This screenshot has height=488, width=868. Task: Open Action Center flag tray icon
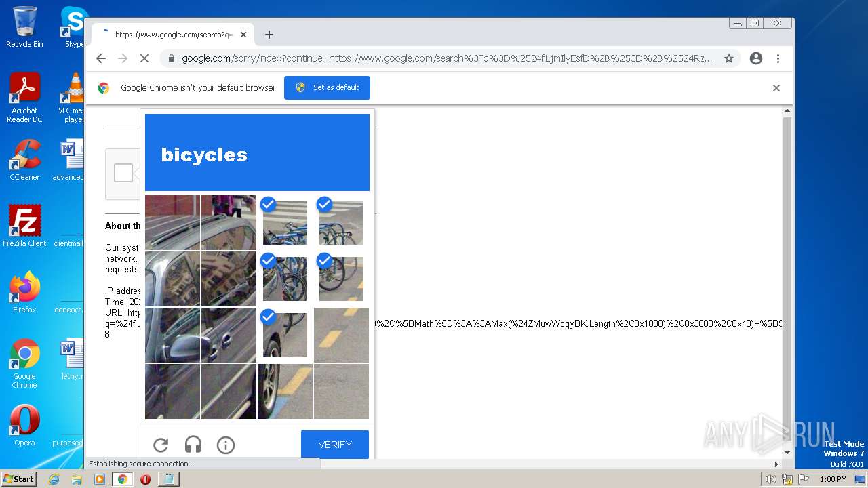802,479
